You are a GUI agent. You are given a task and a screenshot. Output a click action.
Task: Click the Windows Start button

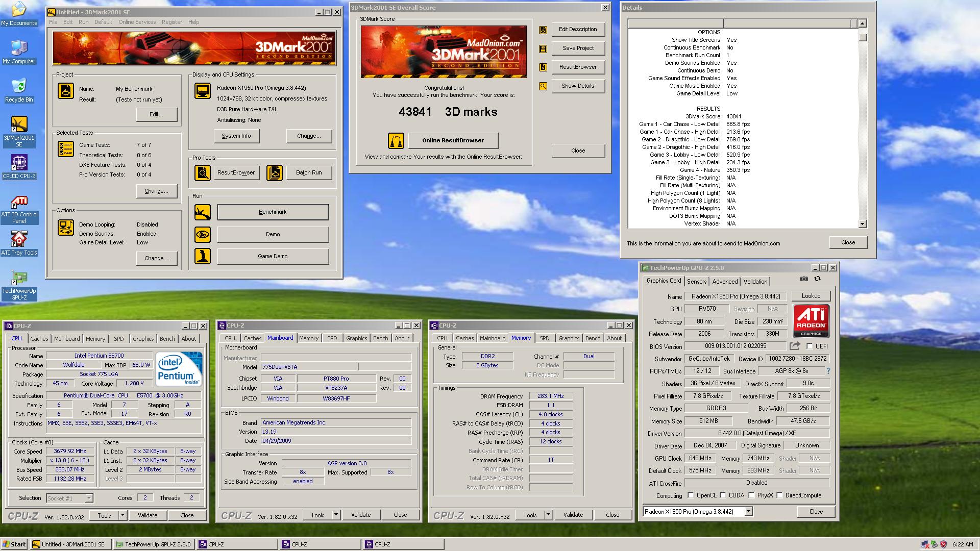click(x=14, y=544)
